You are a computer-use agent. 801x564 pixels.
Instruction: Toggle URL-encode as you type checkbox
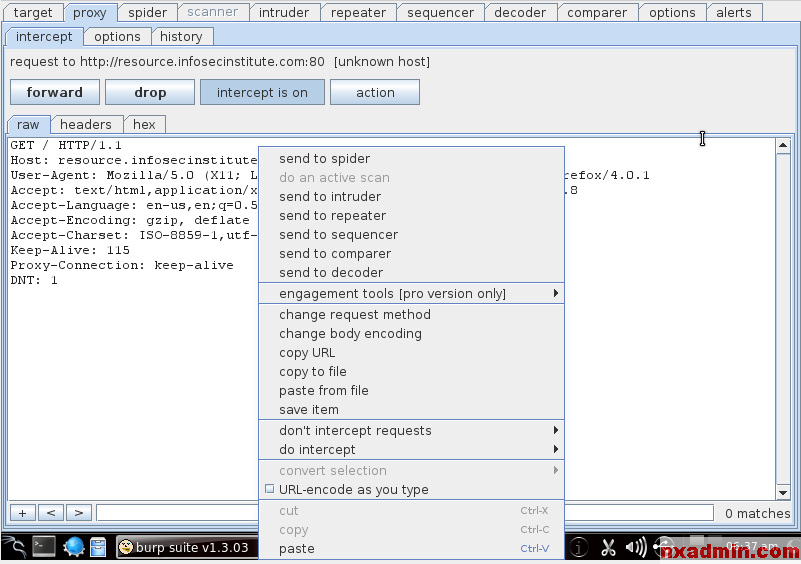tap(270, 489)
